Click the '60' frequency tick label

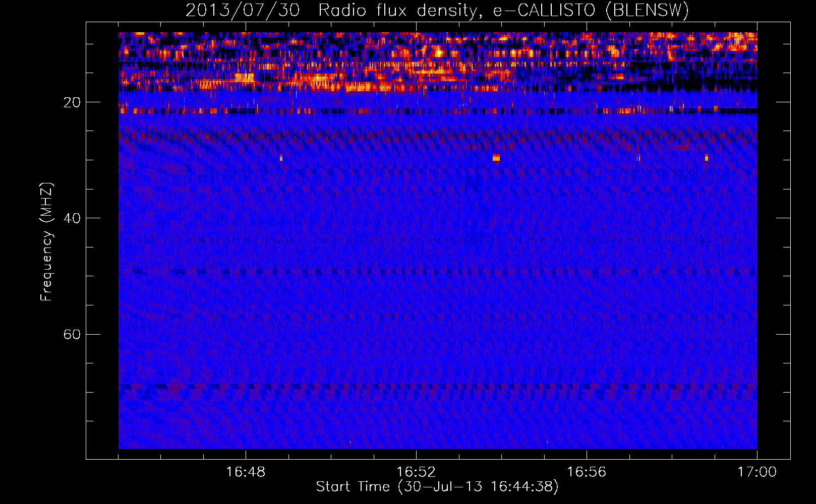tap(72, 334)
